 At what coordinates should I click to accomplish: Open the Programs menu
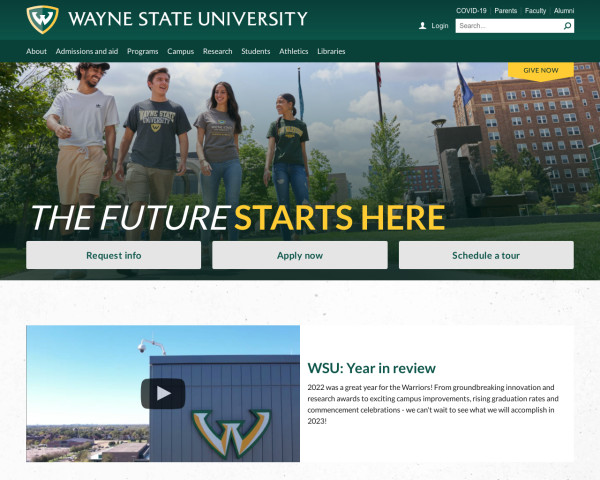(143, 51)
